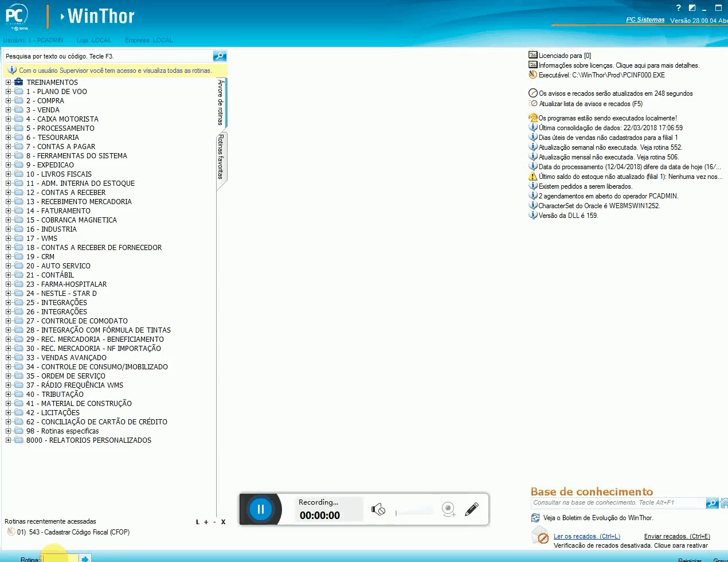
Task: Select 1 - PLANO DE VOO tree item
Action: (57, 92)
